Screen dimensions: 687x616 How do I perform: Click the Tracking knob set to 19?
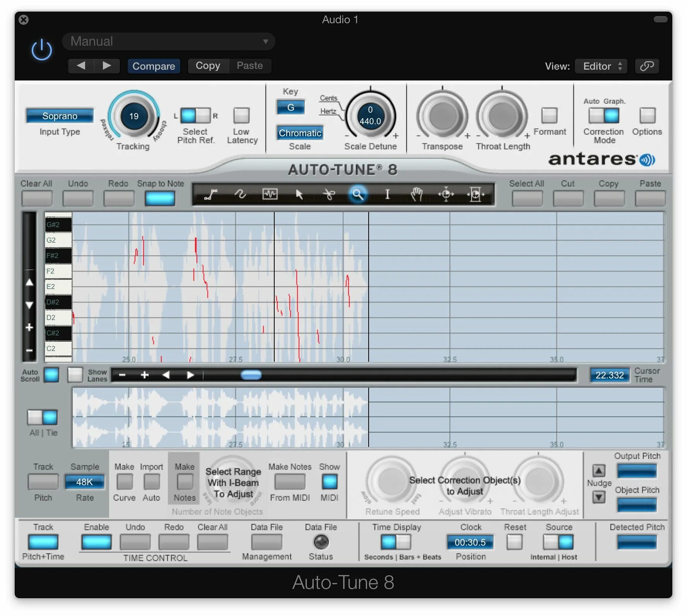point(134,116)
